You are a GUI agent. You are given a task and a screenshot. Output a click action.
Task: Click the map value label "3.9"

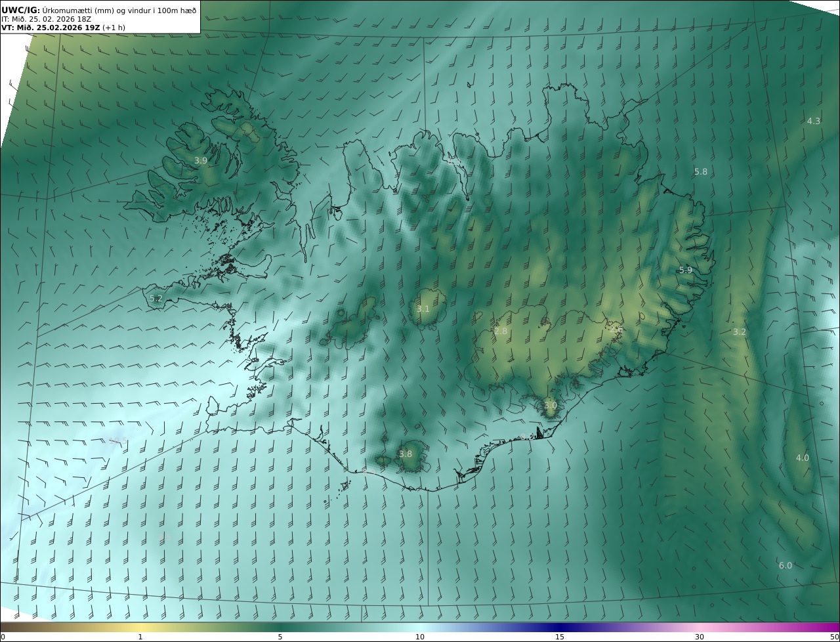tap(201, 160)
